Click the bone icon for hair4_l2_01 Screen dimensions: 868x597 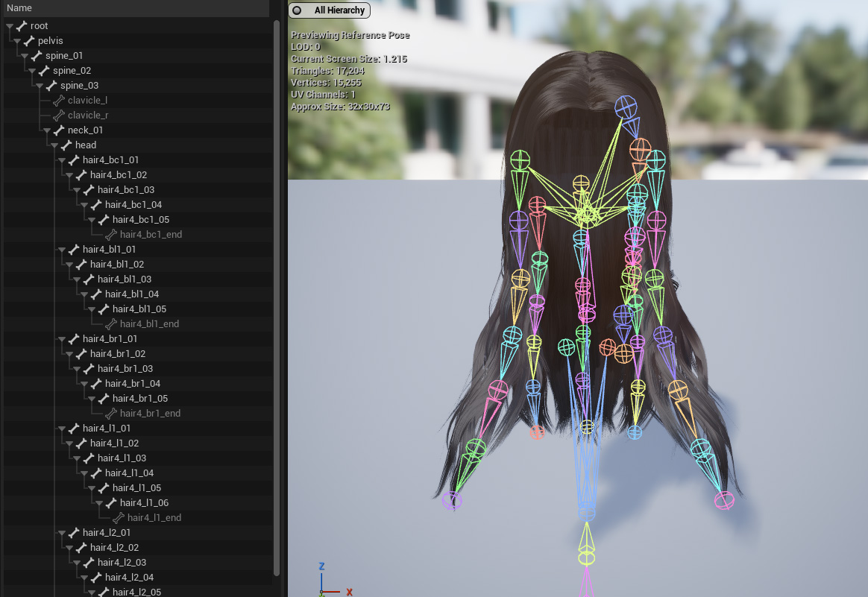point(74,532)
